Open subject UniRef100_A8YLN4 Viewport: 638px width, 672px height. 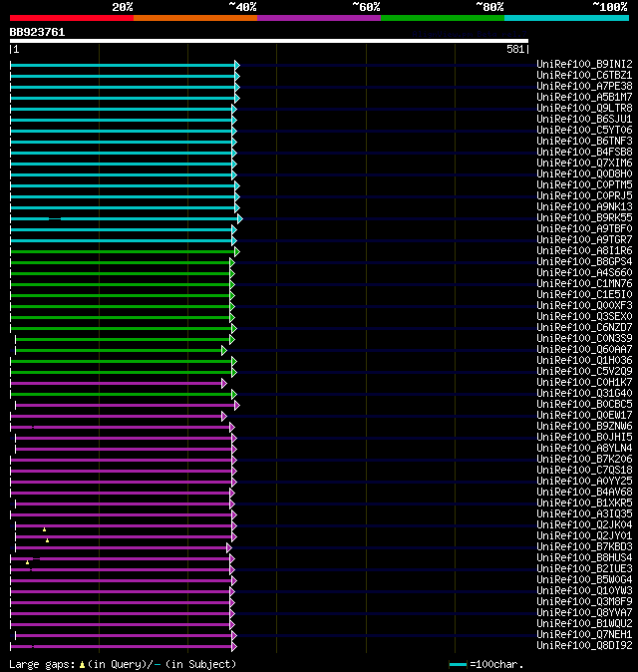pos(584,449)
